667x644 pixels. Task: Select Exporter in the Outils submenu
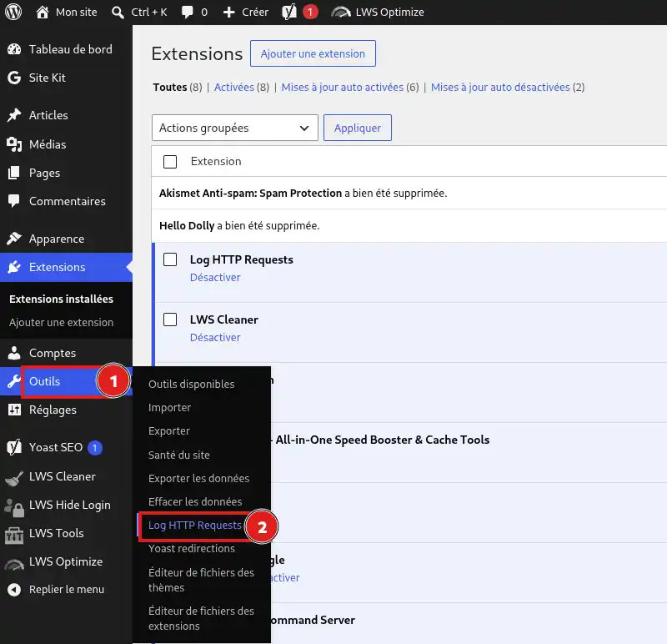(x=169, y=430)
